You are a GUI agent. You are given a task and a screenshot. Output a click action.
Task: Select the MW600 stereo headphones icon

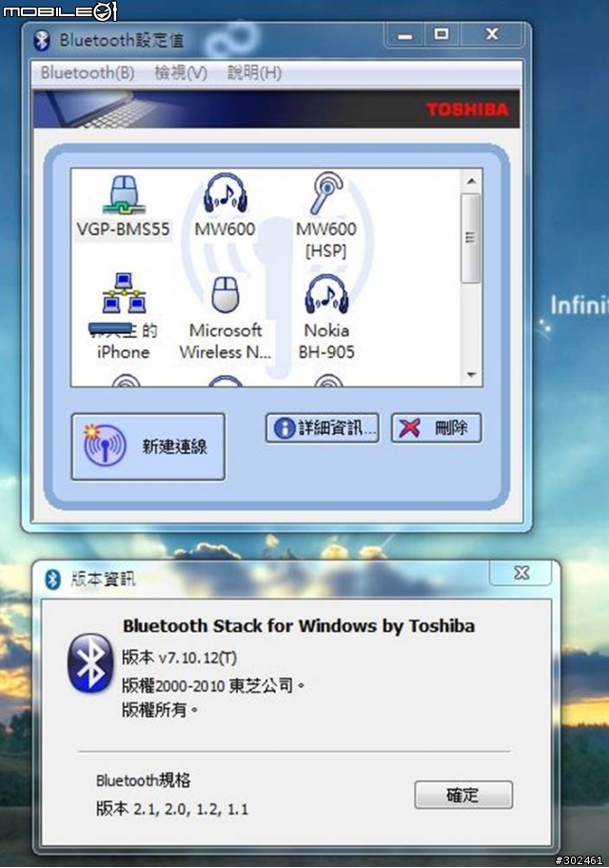[x=225, y=192]
